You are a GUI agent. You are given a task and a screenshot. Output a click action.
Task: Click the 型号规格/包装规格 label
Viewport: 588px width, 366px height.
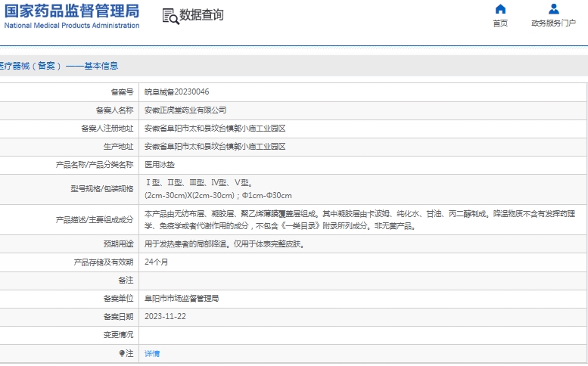102,189
